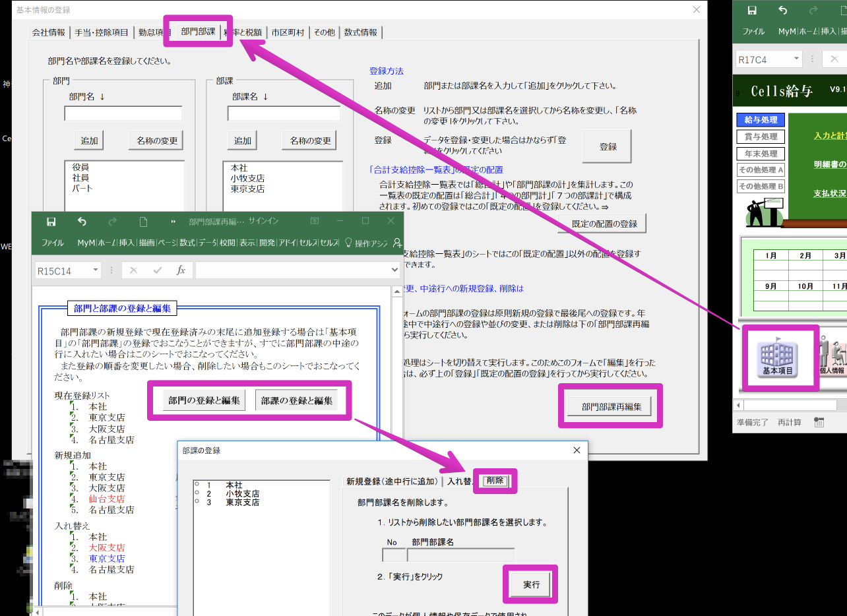Click 追加 button under 部課名
The width and height of the screenshot is (847, 616).
243,140
